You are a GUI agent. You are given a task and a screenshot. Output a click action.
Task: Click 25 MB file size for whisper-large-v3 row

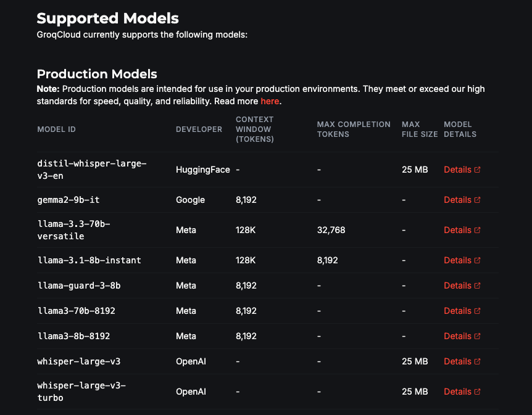pos(415,361)
